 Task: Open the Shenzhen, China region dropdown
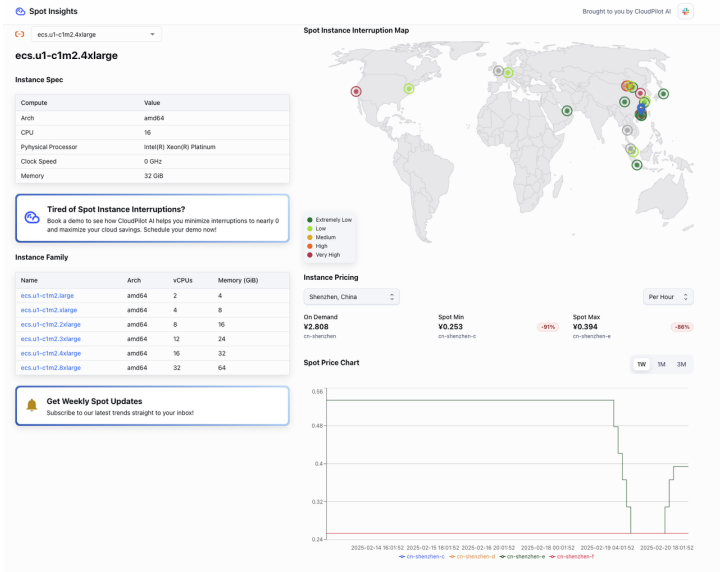coord(351,296)
